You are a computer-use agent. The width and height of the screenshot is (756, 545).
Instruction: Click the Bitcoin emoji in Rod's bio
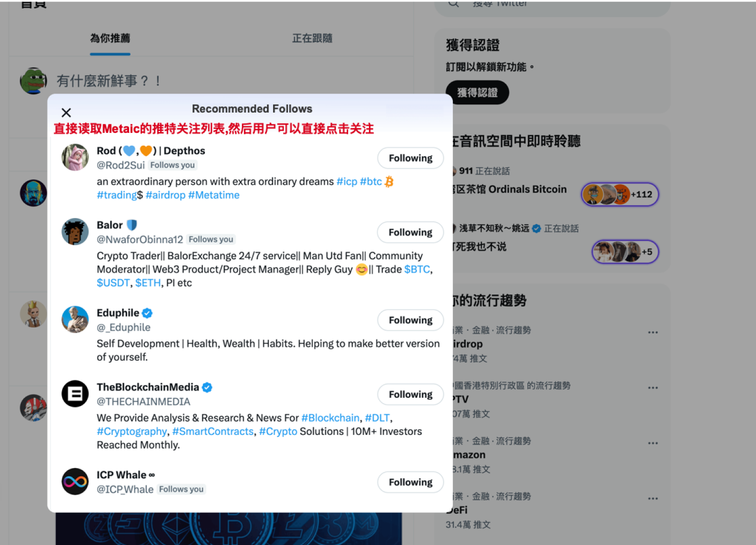[x=389, y=182]
